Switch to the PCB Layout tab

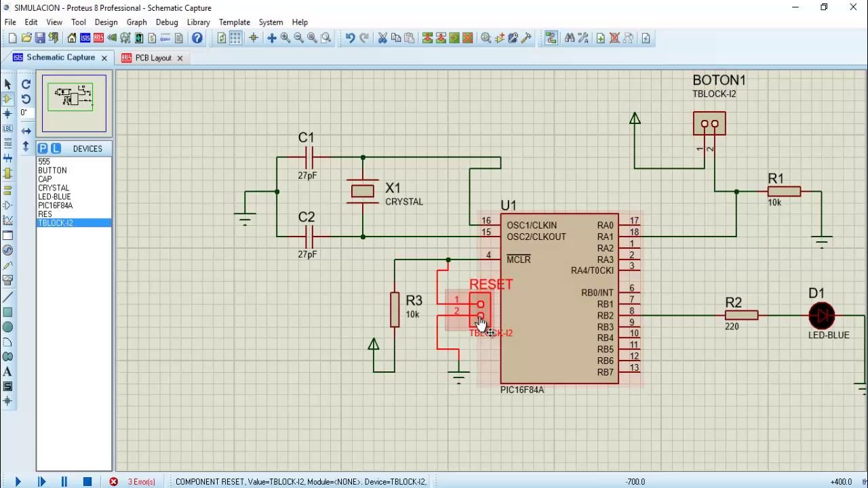(x=153, y=58)
